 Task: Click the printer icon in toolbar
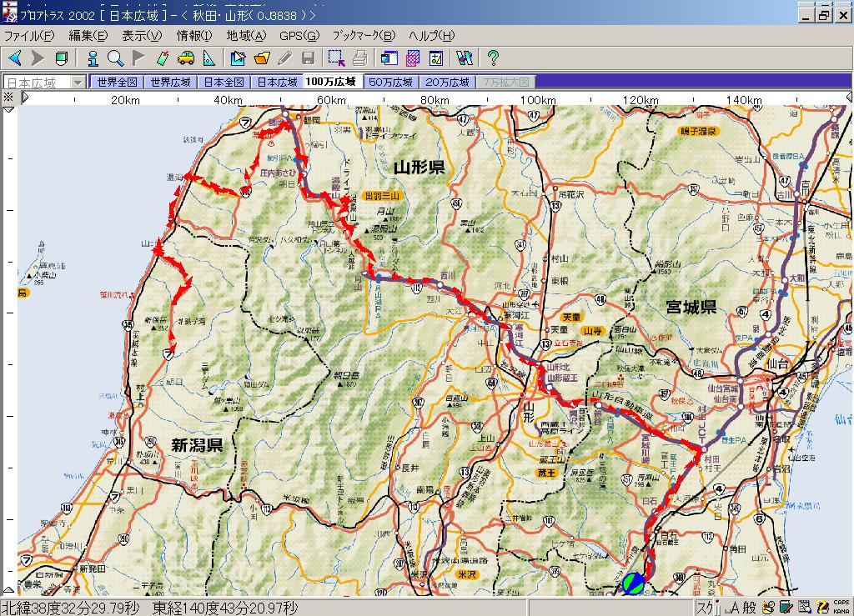pyautogui.click(x=360, y=58)
